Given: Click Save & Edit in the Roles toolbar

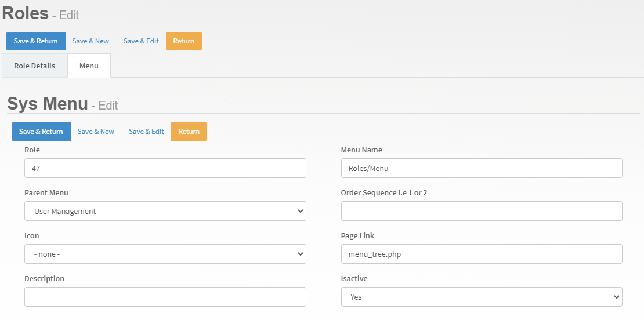Looking at the screenshot, I should [141, 41].
